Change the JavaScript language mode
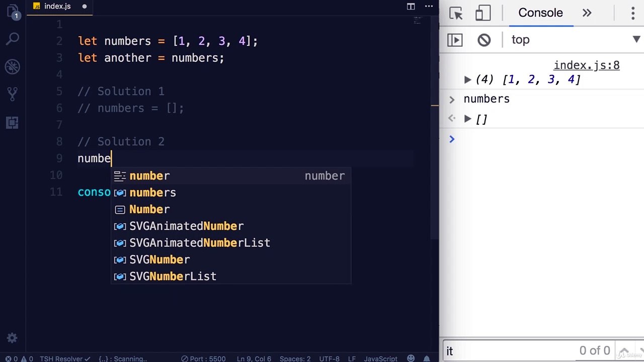Viewport: 644px width, 362px height. [x=381, y=358]
